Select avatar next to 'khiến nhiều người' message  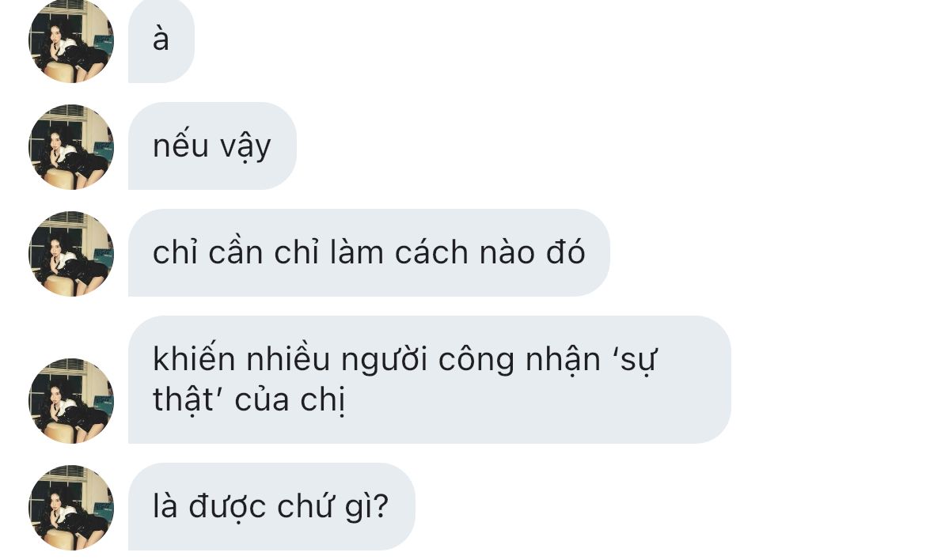click(71, 401)
